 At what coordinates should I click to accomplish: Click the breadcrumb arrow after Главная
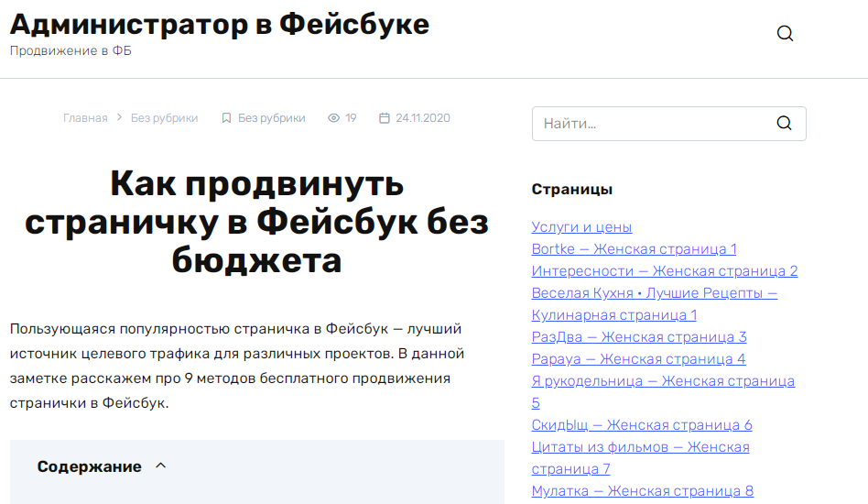coord(119,117)
